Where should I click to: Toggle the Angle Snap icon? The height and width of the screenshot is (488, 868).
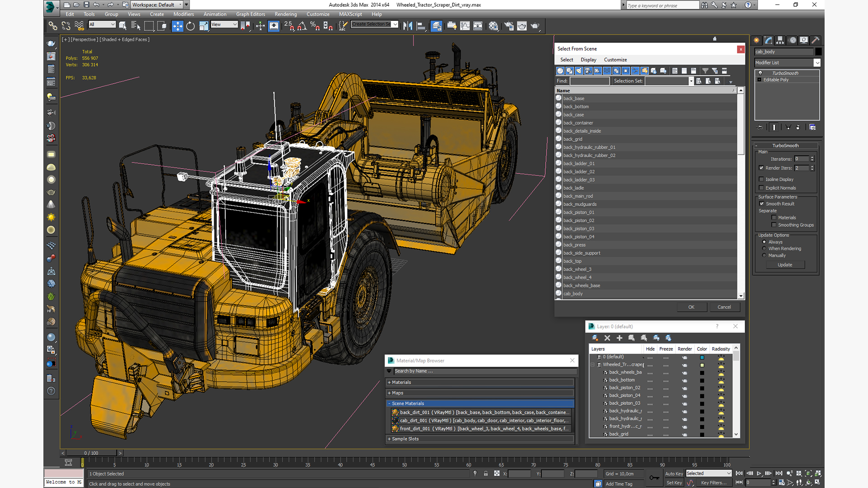coord(302,26)
